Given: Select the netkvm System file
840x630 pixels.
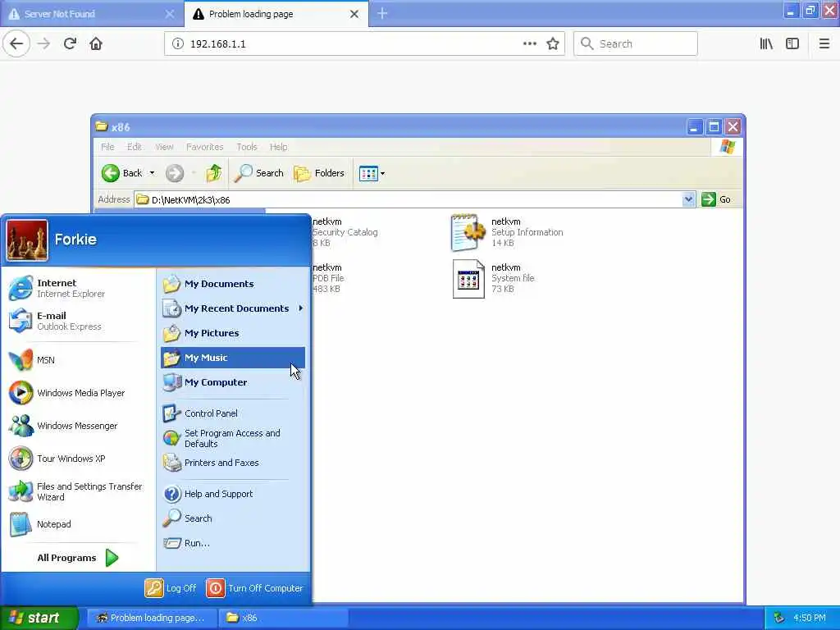Looking at the screenshot, I should click(x=493, y=278).
